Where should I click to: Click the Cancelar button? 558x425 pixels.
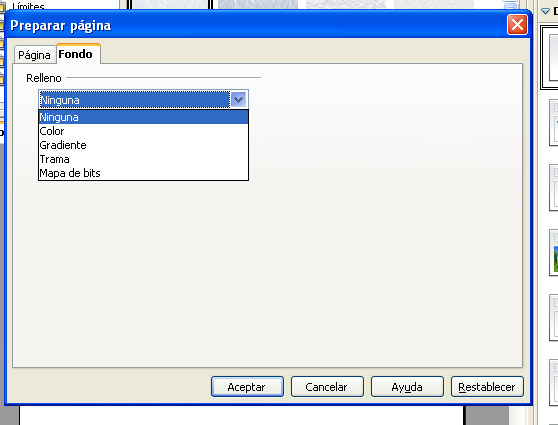click(x=327, y=387)
